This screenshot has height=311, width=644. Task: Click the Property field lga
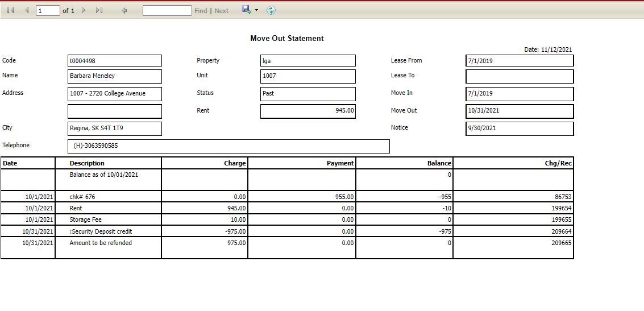308,61
